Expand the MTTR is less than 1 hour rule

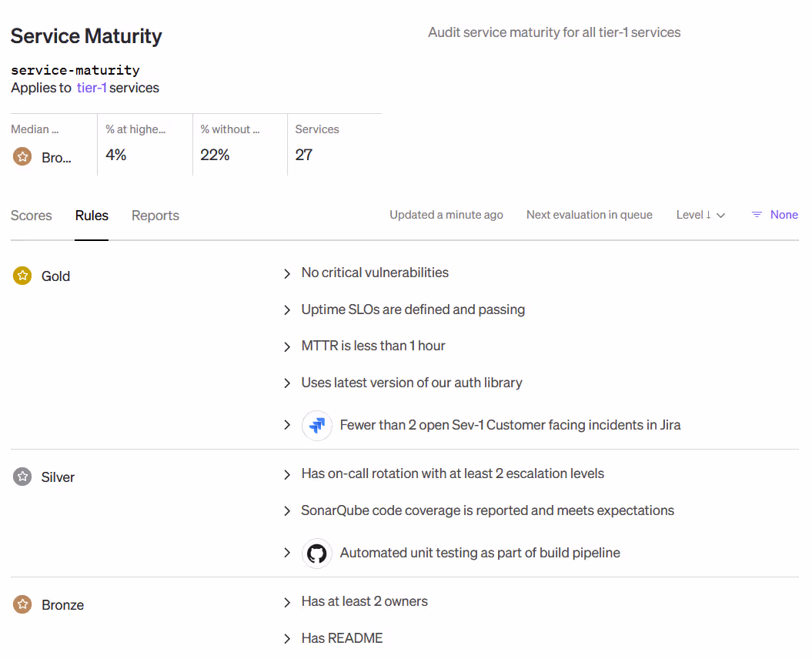pyautogui.click(x=287, y=346)
